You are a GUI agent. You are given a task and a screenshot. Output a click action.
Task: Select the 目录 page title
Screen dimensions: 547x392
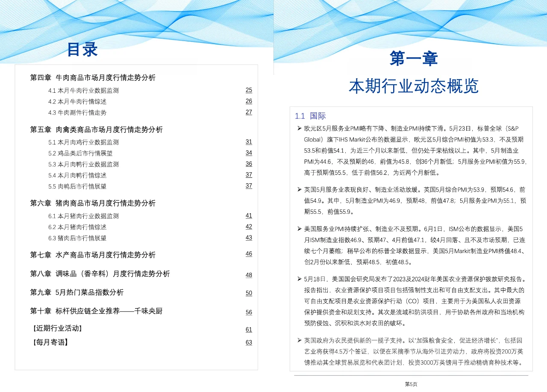tap(82, 50)
